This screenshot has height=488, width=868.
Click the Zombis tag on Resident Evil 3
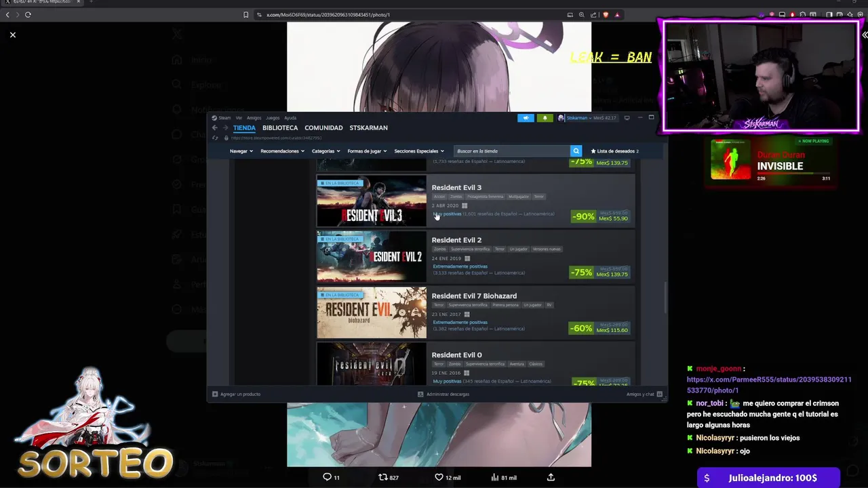click(x=456, y=197)
